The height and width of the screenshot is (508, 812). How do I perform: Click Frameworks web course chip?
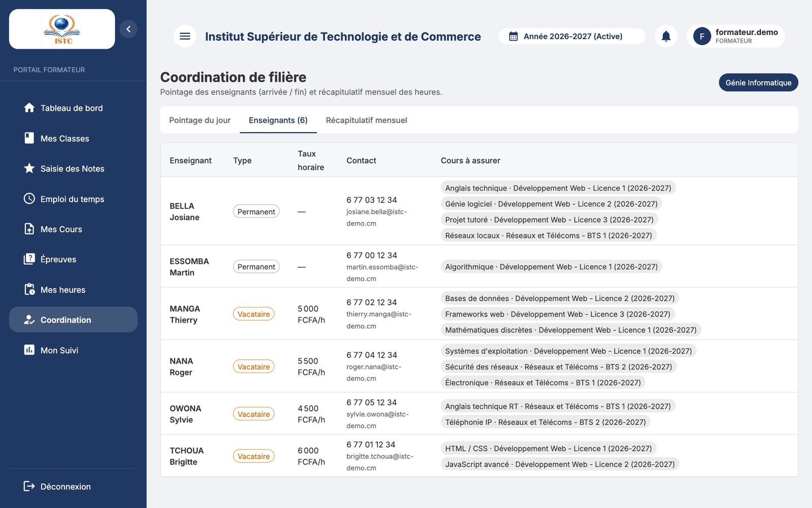pyautogui.click(x=558, y=314)
